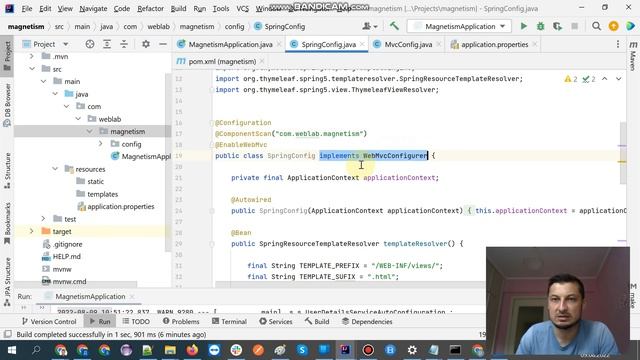The height and width of the screenshot is (360, 640).
Task: Switch to pom.xml (magnetism) tab
Action: pyautogui.click(x=222, y=62)
